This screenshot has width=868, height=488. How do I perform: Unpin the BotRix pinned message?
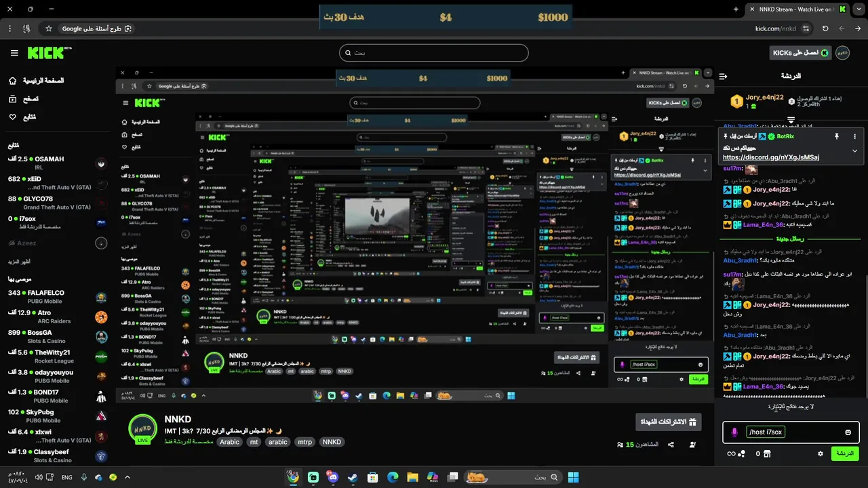[837, 136]
